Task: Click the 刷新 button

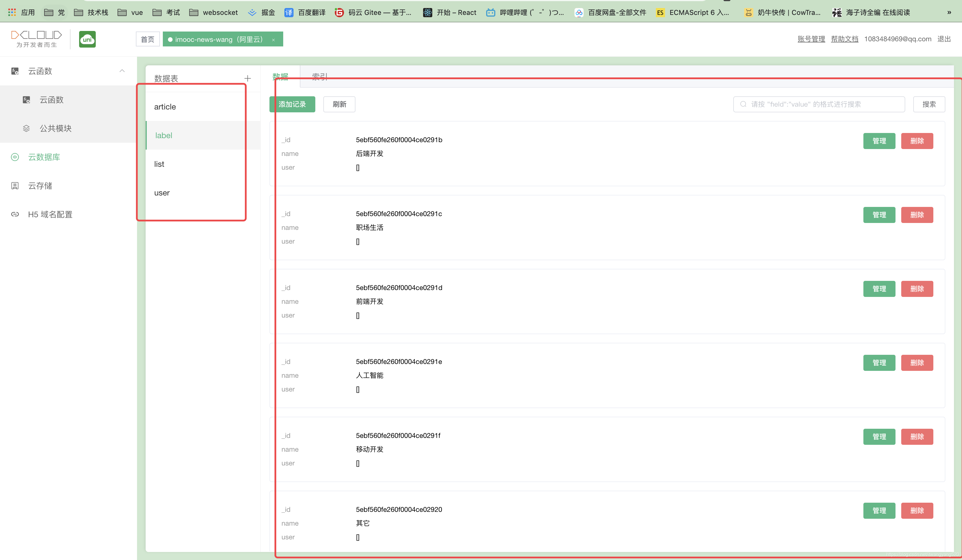Action: click(x=339, y=104)
